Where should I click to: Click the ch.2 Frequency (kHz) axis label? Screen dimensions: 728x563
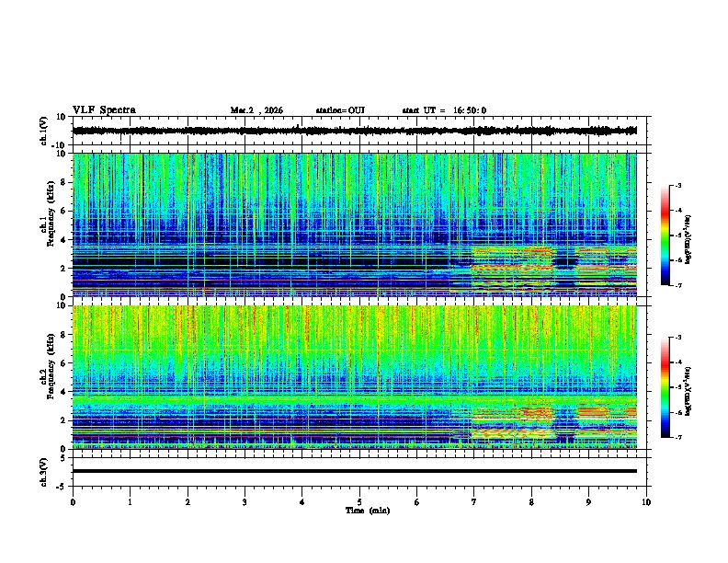(x=51, y=366)
